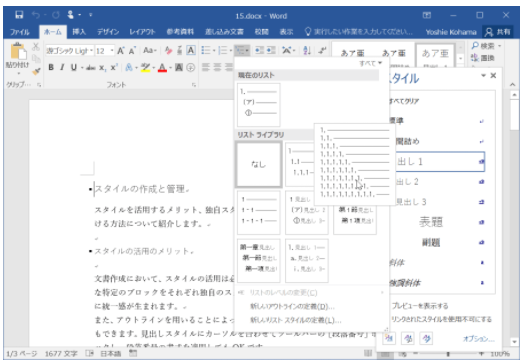
Task: Open the Manage Styles icon
Action: (x=427, y=339)
